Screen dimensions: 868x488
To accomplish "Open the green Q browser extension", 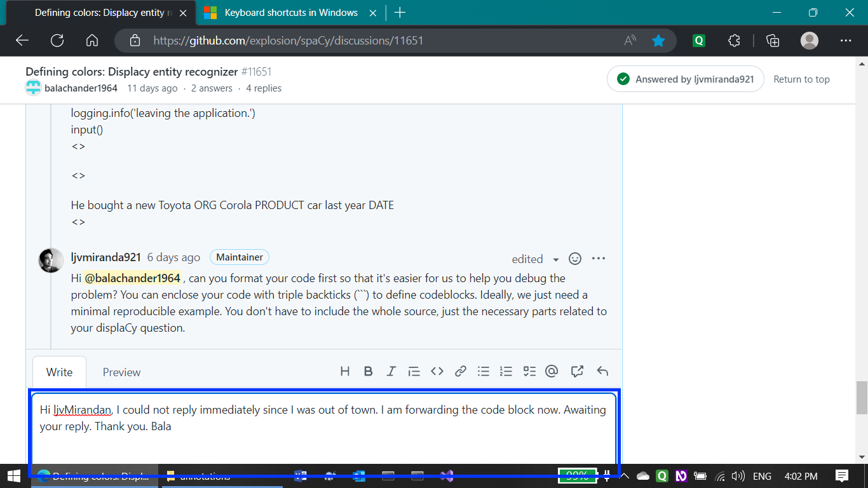I will tap(699, 41).
